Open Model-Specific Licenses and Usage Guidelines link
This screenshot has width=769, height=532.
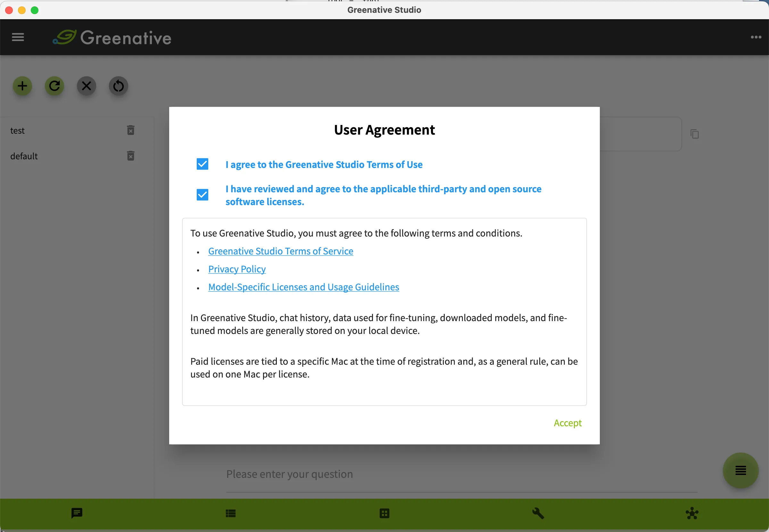click(x=303, y=287)
